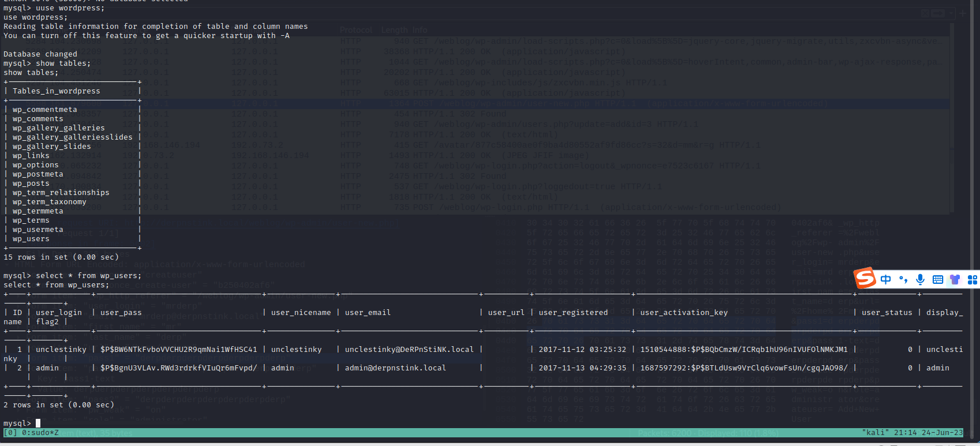
Task: Click the empty mysql prompt at bottom
Action: tap(22, 423)
